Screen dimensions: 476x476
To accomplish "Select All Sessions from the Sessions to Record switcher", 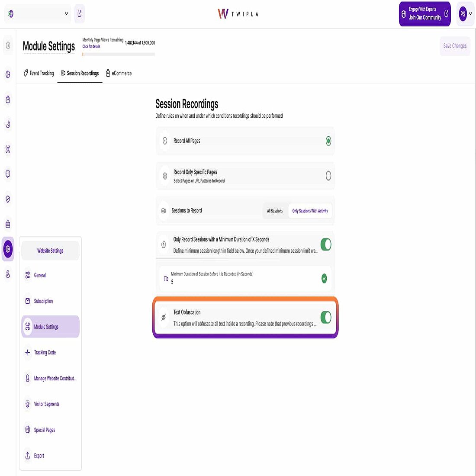I will [275, 211].
